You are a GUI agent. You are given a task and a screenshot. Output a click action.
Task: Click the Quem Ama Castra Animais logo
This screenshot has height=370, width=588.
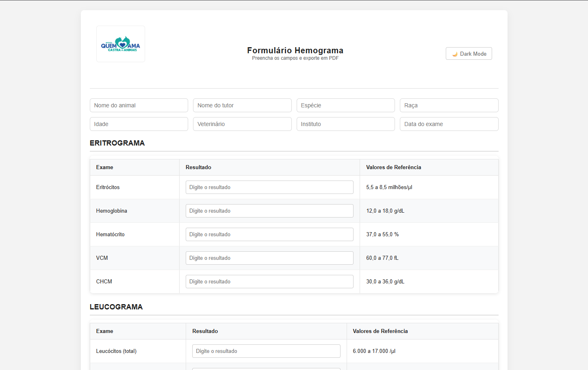(121, 44)
